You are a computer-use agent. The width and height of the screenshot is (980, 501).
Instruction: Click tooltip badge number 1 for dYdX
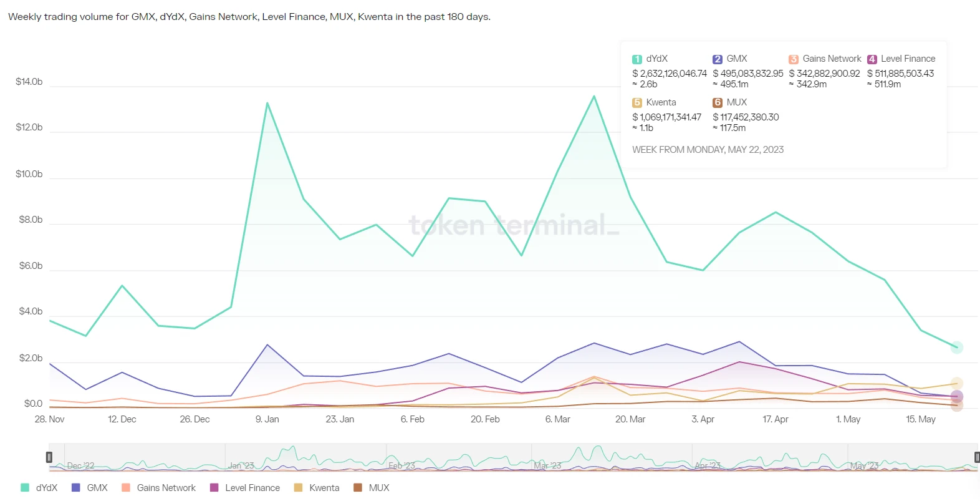tap(637, 59)
